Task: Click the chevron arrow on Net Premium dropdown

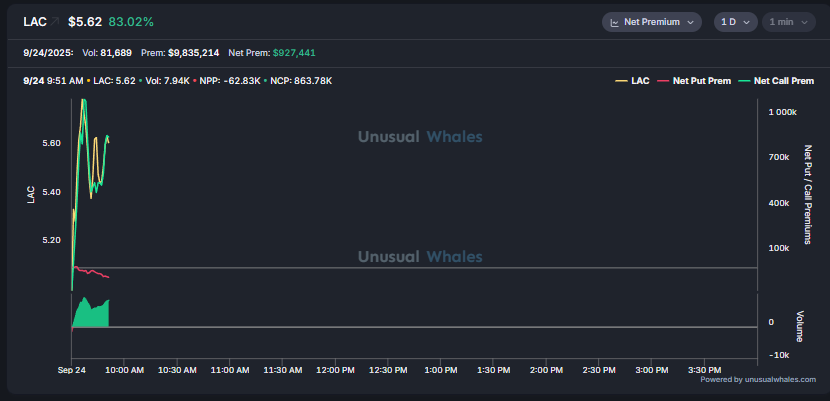Action: tap(691, 22)
